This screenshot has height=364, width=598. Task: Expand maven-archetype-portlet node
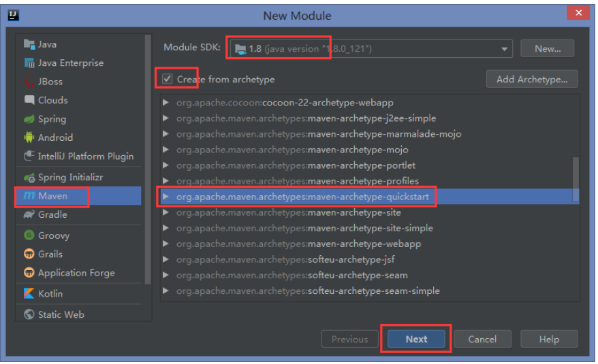tap(166, 165)
